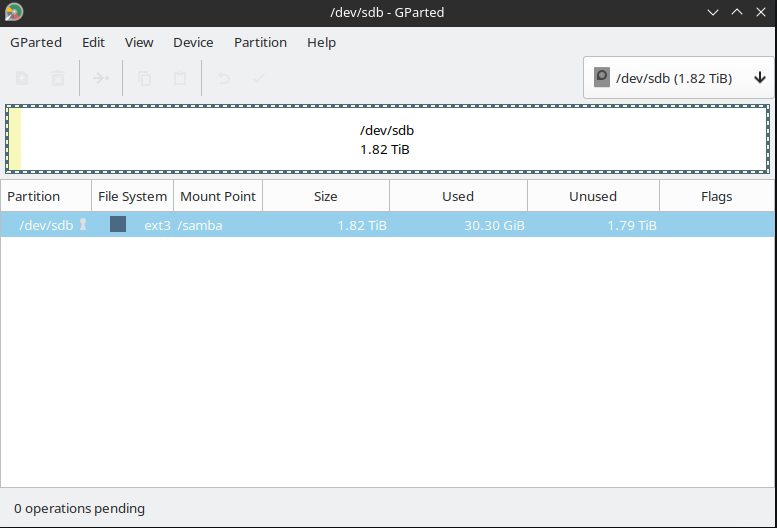Maximize window with the up chevron

tap(737, 12)
